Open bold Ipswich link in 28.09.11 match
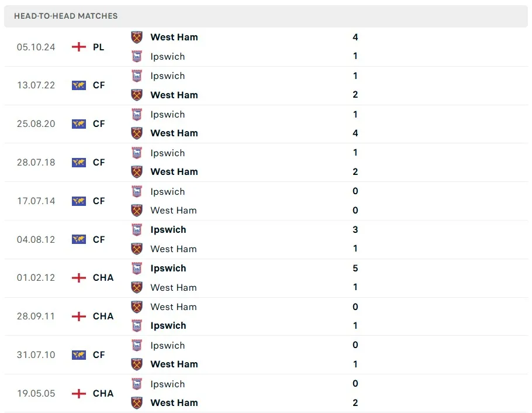The width and height of the screenshot is (532, 413). pos(168,326)
